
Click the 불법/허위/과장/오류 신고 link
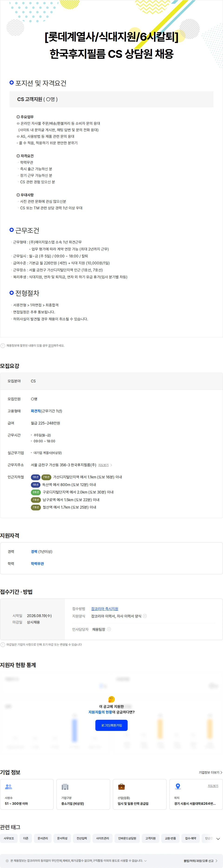(200, 861)
